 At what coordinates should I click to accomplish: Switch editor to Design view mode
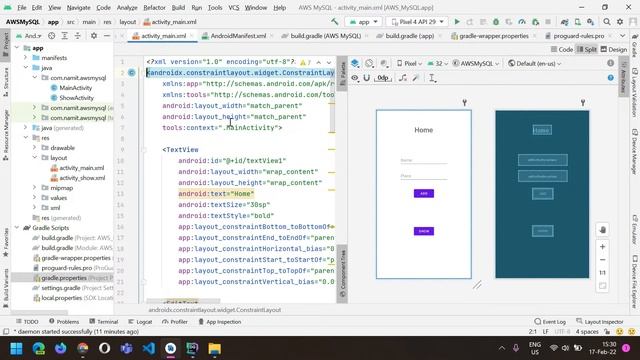(x=614, y=49)
